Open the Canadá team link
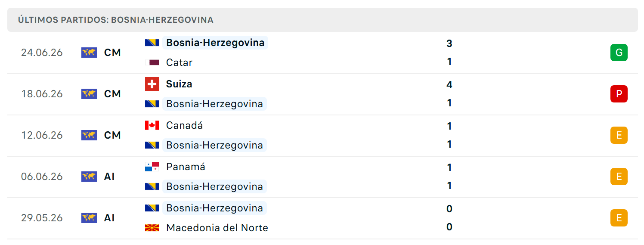The image size is (644, 245). click(x=184, y=125)
